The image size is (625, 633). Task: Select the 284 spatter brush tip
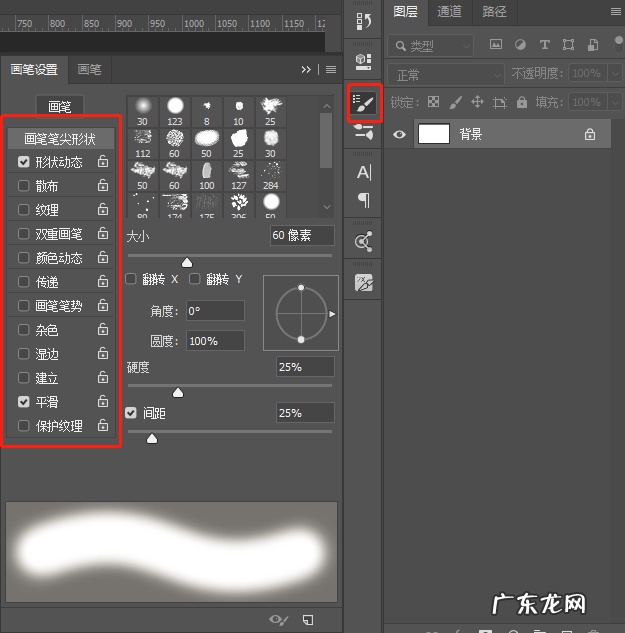click(x=271, y=176)
